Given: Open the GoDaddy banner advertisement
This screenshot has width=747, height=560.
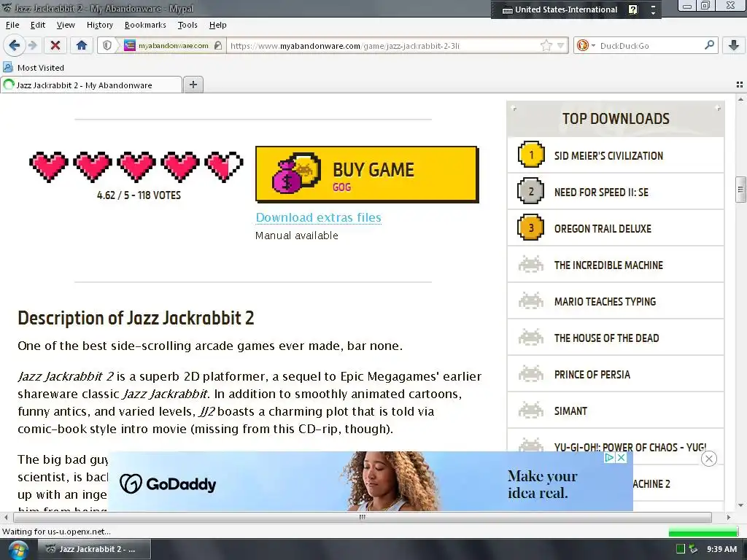Looking at the screenshot, I should pos(371,481).
